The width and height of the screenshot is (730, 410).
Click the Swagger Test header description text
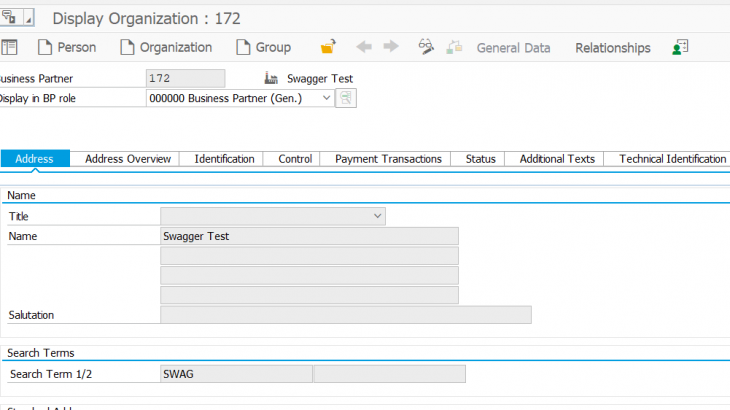click(320, 79)
